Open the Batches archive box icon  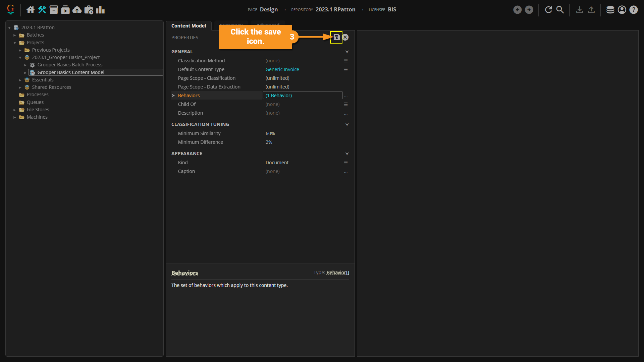point(54,10)
